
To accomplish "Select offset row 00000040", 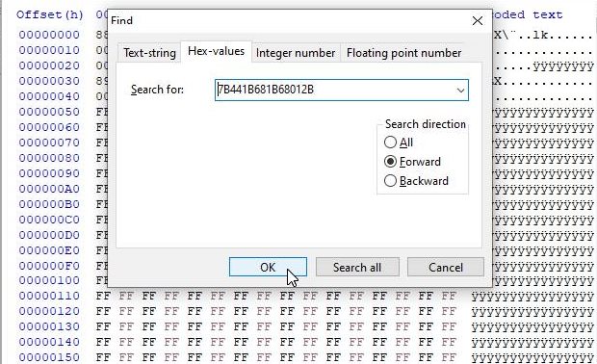I will (x=49, y=96).
